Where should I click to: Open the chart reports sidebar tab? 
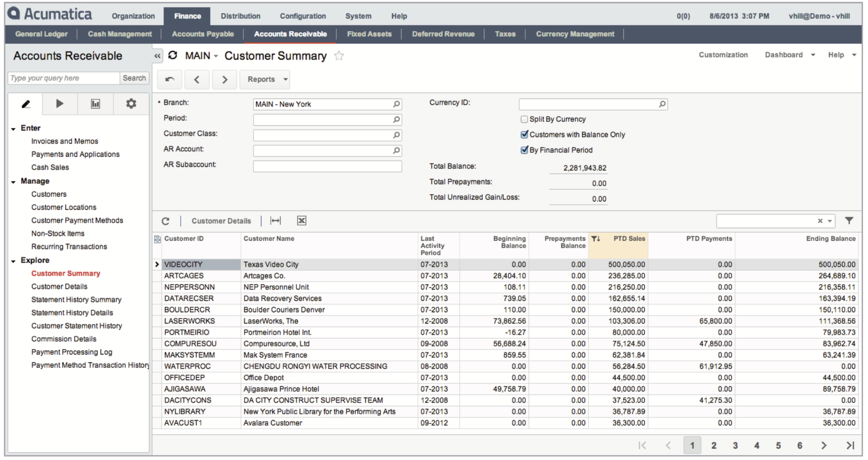95,104
